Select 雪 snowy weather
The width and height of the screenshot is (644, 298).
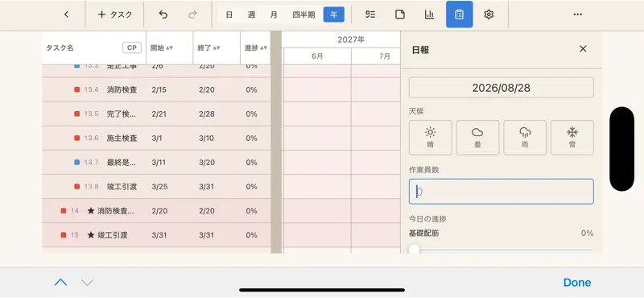(x=572, y=138)
